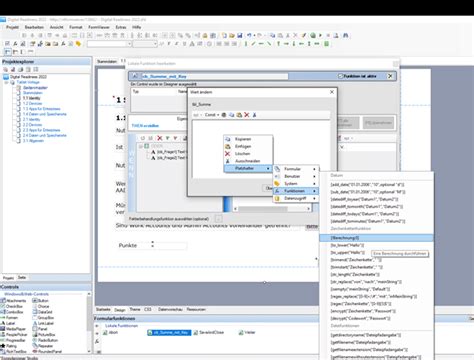
Task: Insert the encrypt function placeholder
Action: tap(363, 311)
